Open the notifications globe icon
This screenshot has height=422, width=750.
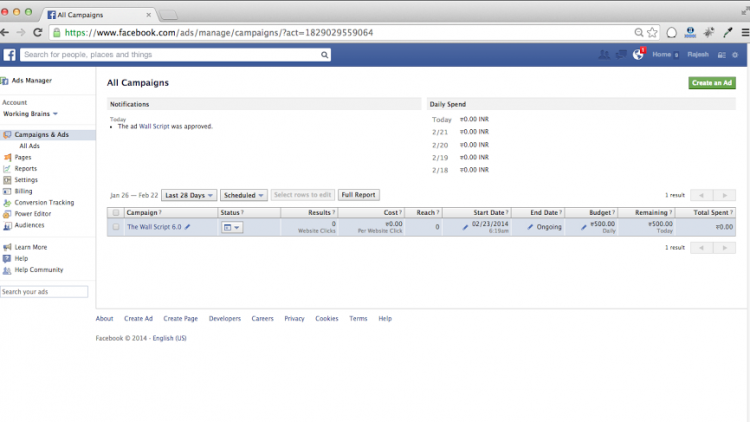[638, 55]
